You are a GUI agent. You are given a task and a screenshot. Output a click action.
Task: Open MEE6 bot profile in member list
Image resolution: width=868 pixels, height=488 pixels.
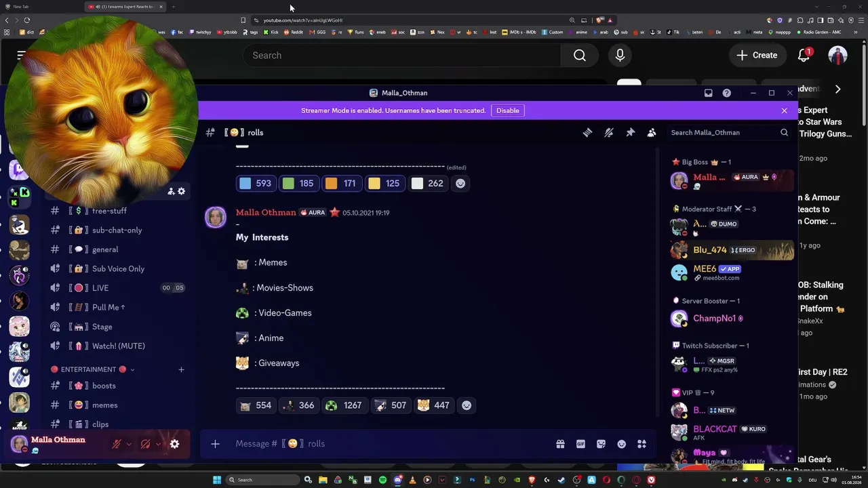coord(732,272)
